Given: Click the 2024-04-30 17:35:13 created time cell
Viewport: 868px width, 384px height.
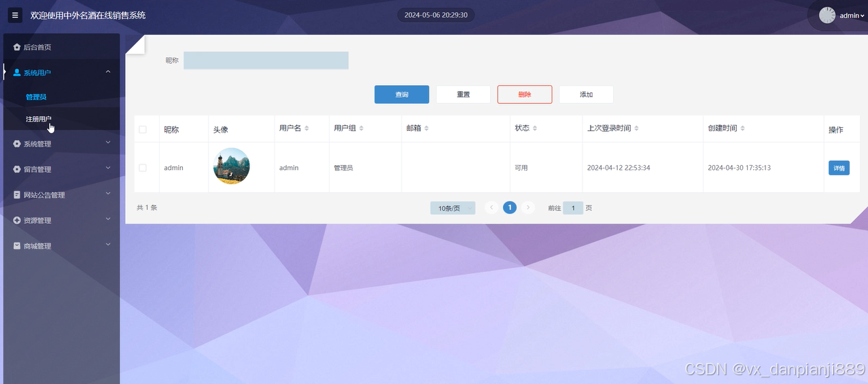Looking at the screenshot, I should tap(739, 168).
